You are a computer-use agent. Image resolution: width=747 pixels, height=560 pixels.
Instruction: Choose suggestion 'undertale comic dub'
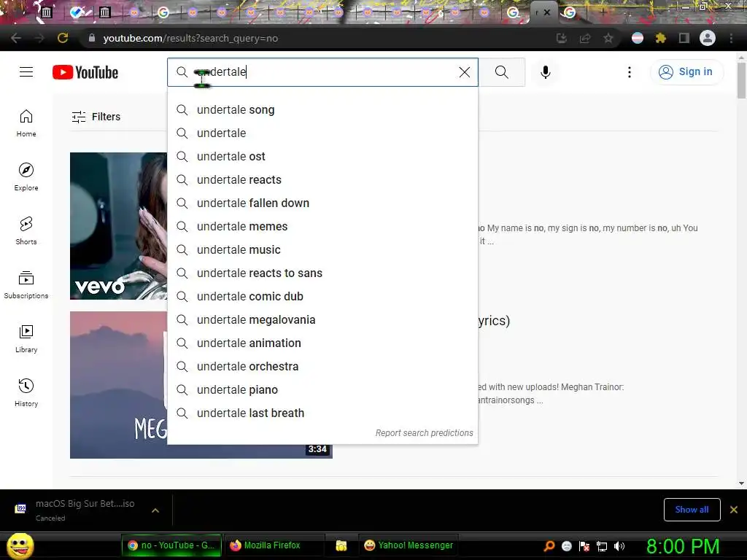[x=322, y=297]
